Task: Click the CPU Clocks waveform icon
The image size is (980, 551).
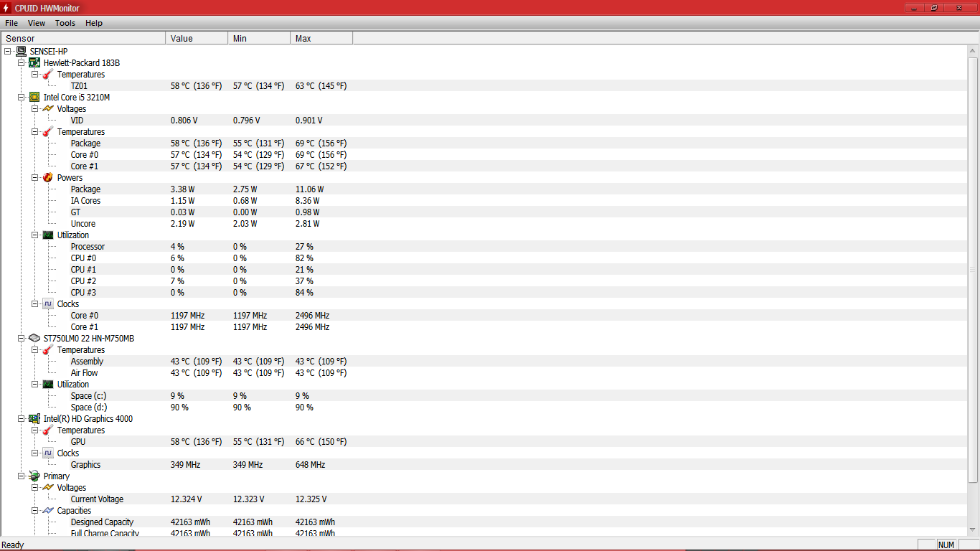Action: pos(48,304)
